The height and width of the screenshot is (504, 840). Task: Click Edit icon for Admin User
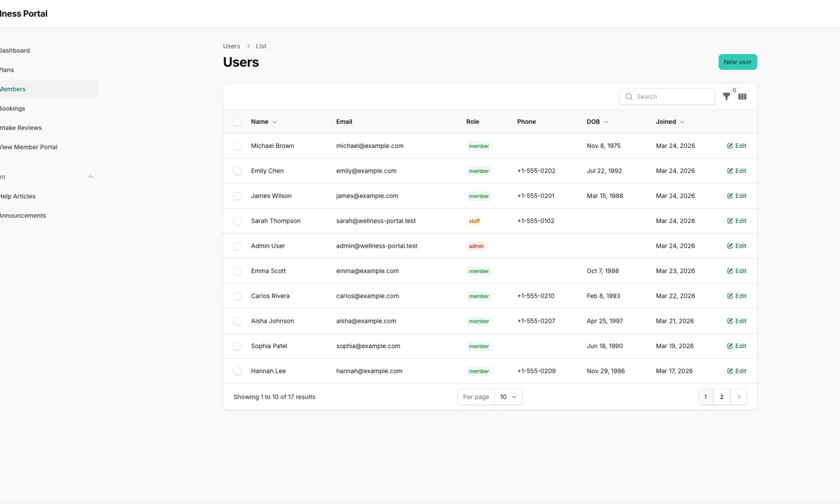pos(730,246)
